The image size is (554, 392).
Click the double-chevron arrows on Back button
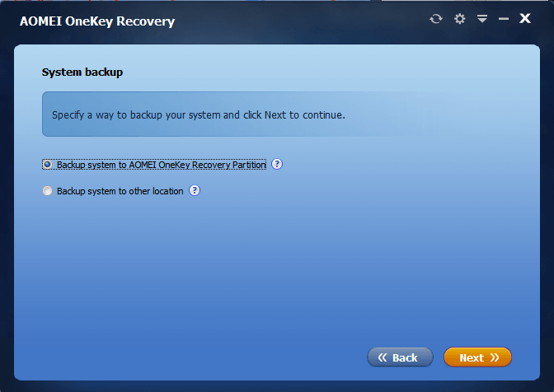tap(383, 357)
